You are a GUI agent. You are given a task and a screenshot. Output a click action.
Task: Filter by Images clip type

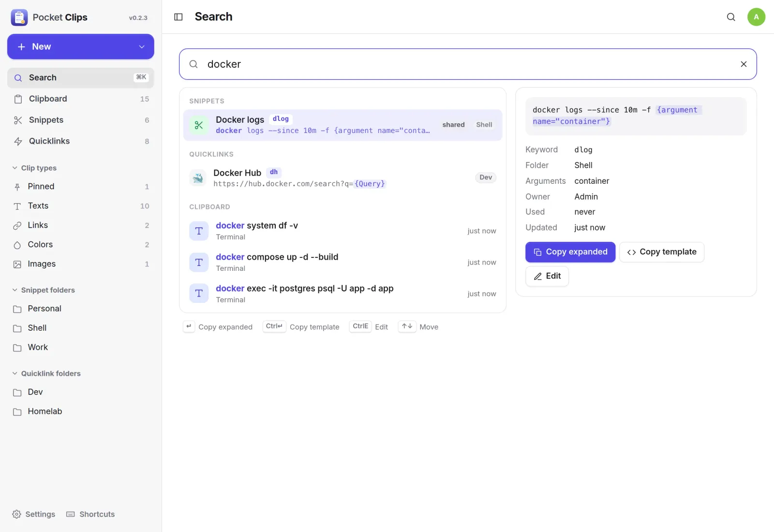point(80,264)
